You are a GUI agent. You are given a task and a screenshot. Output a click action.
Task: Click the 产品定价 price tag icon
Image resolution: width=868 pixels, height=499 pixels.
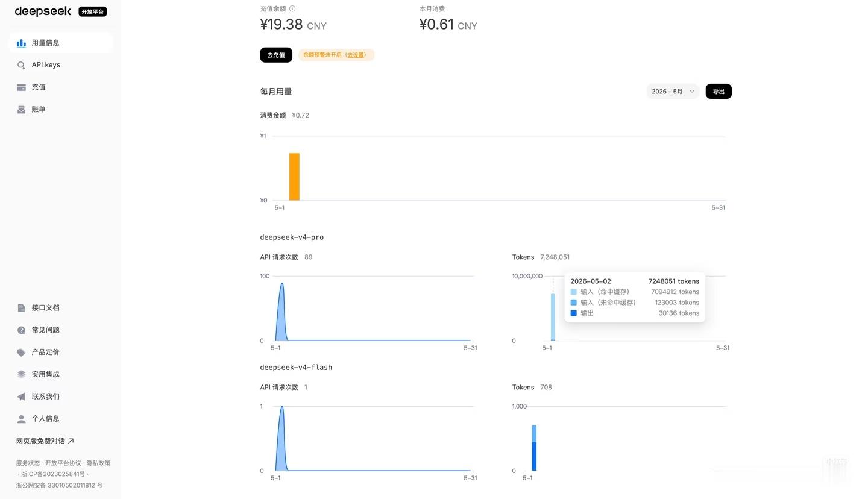point(21,353)
